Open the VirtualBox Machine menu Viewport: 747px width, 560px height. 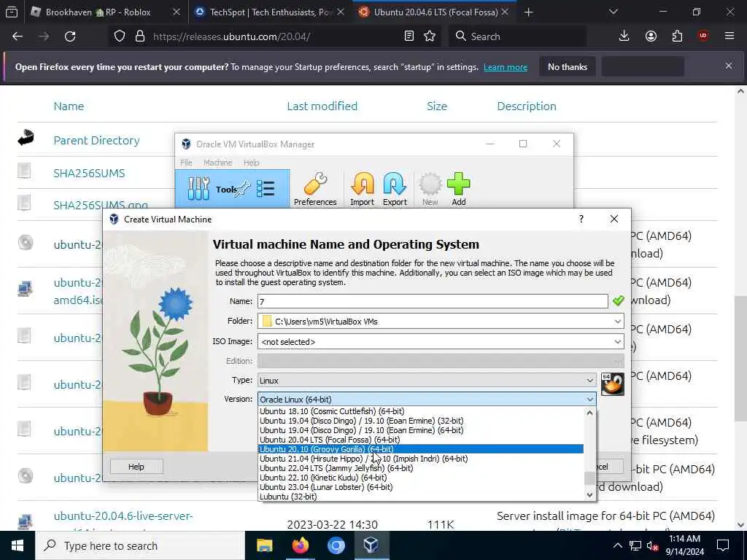217,163
